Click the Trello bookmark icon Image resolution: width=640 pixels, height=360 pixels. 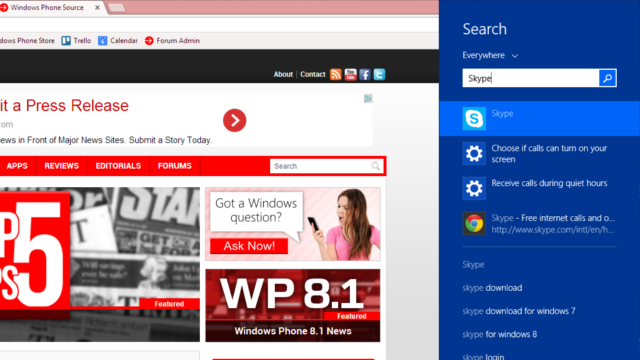click(x=66, y=41)
